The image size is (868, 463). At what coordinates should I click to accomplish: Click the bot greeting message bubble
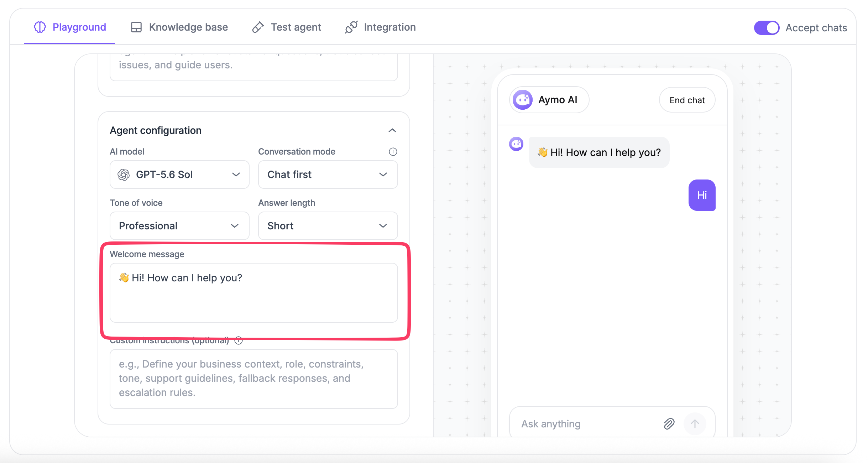[599, 152]
